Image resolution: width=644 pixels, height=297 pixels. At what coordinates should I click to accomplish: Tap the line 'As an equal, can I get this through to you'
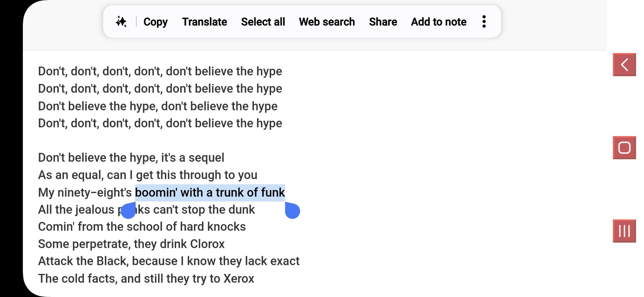tap(148, 175)
